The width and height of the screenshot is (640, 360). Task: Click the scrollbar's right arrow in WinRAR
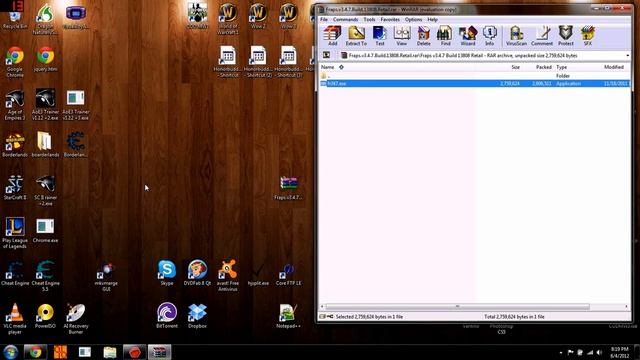pos(627,306)
